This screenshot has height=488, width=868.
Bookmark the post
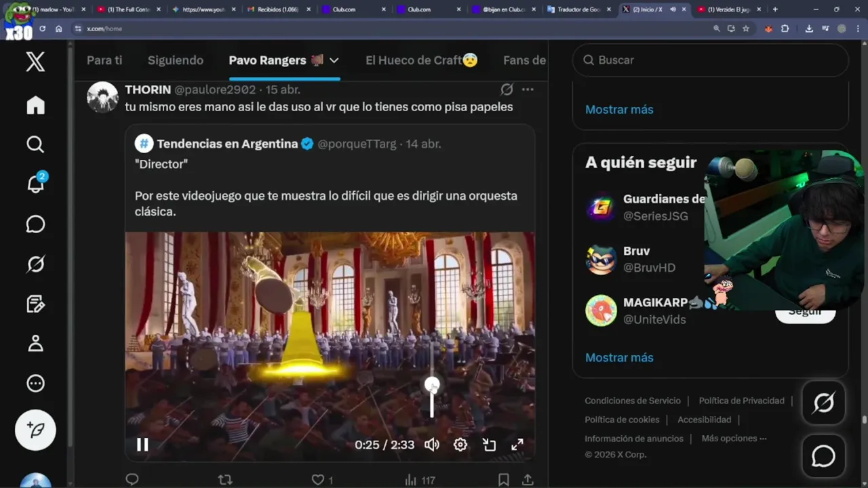click(x=503, y=480)
